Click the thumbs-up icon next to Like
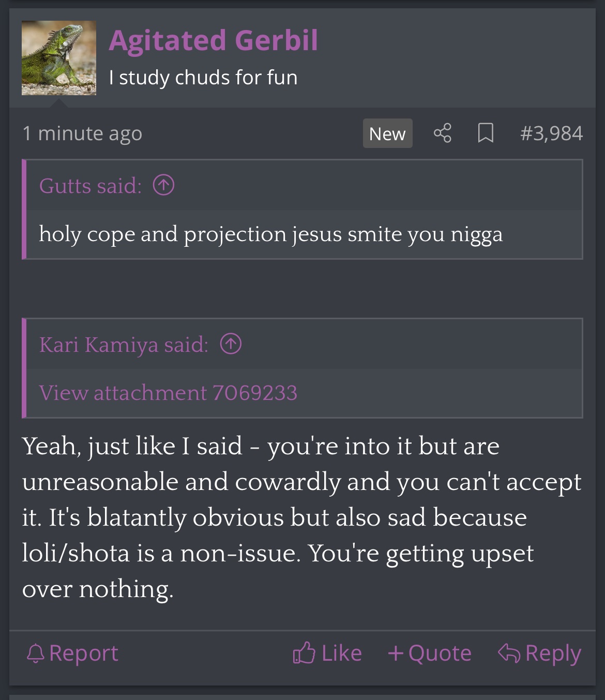 tap(304, 653)
